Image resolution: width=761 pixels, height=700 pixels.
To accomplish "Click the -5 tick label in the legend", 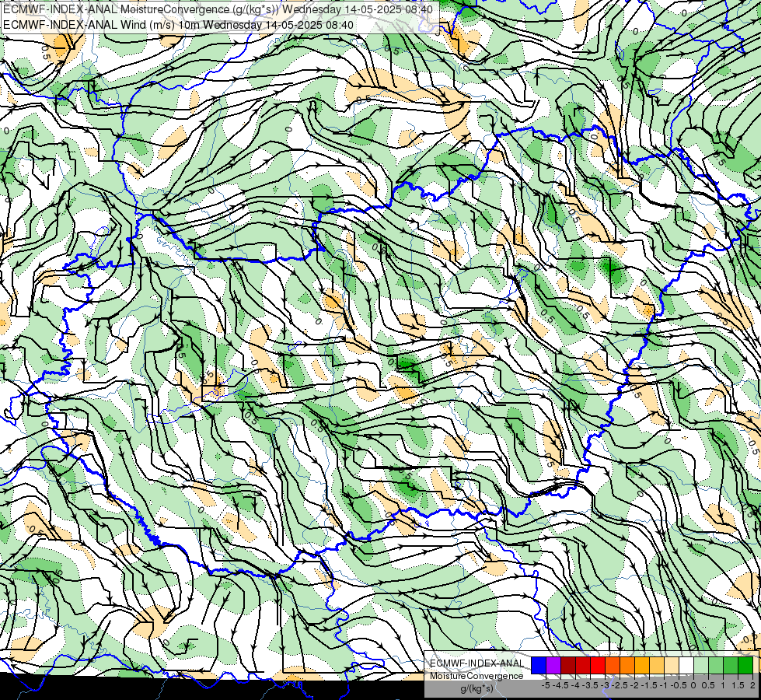I will coord(546,685).
